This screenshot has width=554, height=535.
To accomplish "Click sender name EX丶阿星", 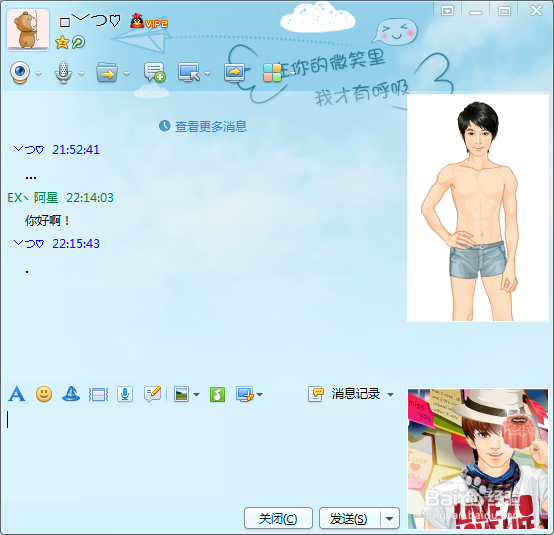I will click(33, 198).
